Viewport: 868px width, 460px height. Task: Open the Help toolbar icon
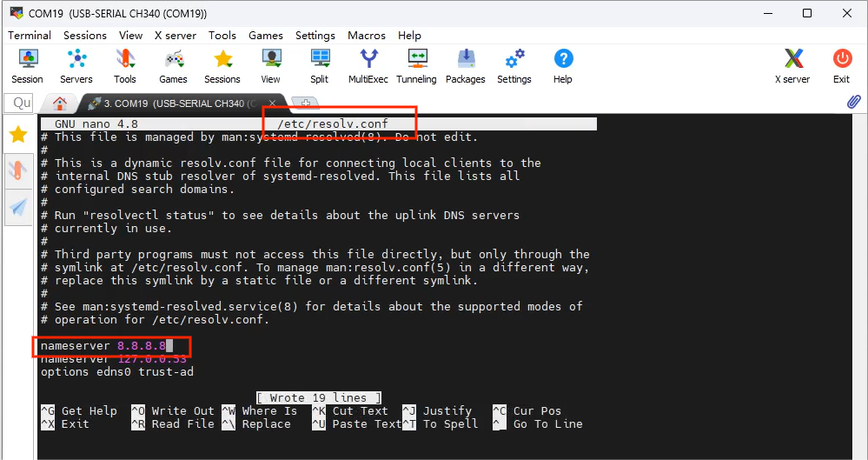pyautogui.click(x=563, y=66)
